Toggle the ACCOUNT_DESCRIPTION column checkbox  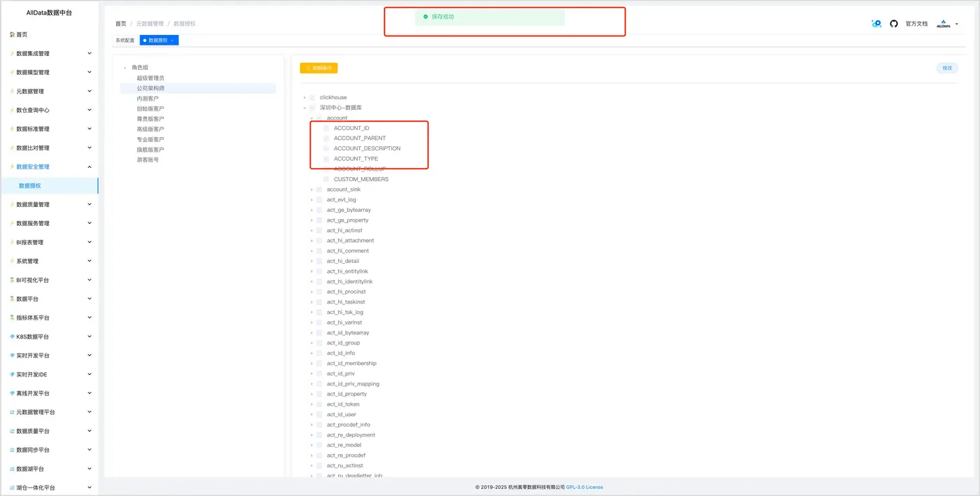tap(326, 148)
